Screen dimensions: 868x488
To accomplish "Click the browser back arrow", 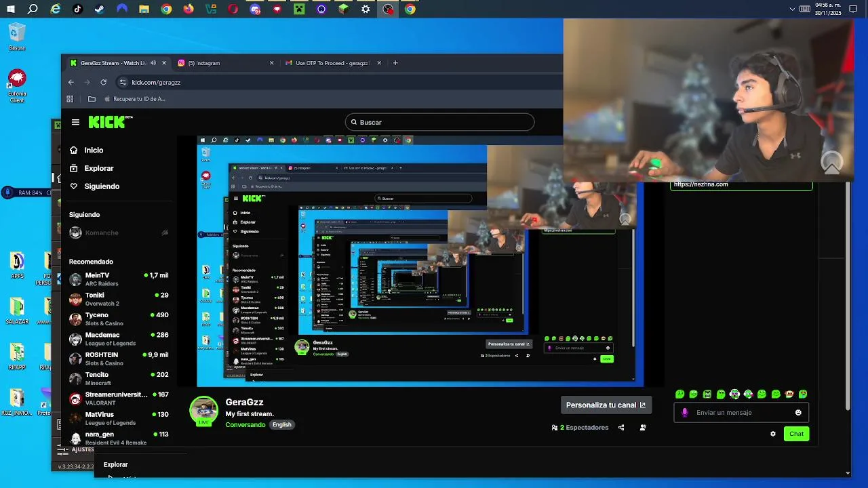I will 71,82.
